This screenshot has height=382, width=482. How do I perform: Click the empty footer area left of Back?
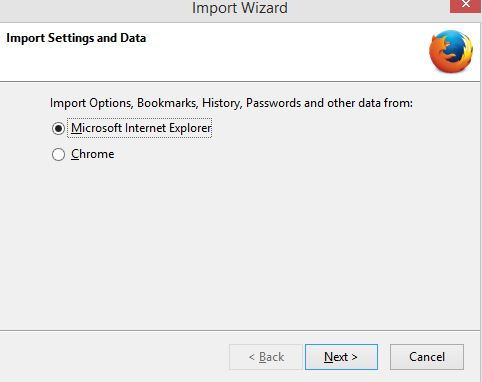click(x=113, y=357)
